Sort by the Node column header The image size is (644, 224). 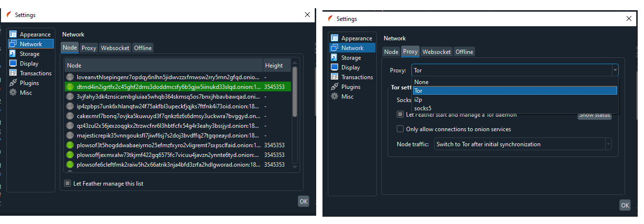(x=163, y=65)
